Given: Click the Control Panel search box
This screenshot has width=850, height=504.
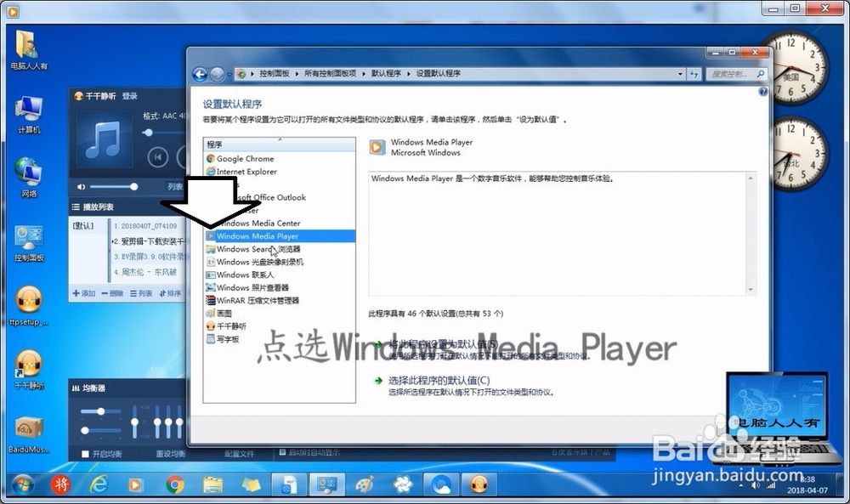Looking at the screenshot, I should point(729,74).
